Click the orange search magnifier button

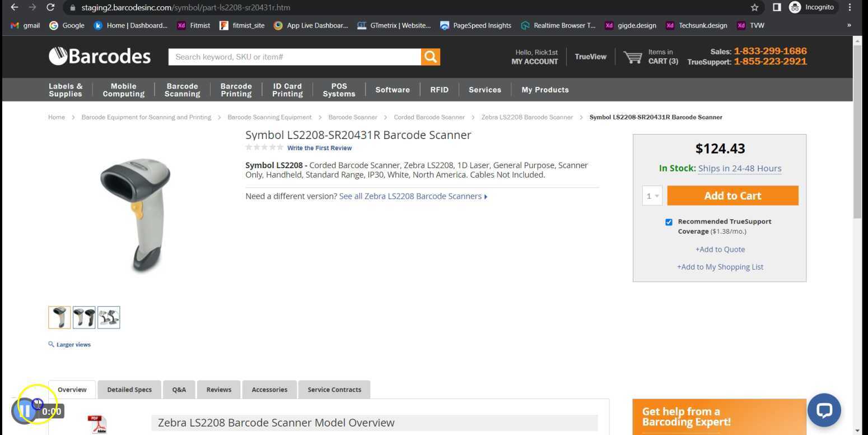click(x=430, y=57)
